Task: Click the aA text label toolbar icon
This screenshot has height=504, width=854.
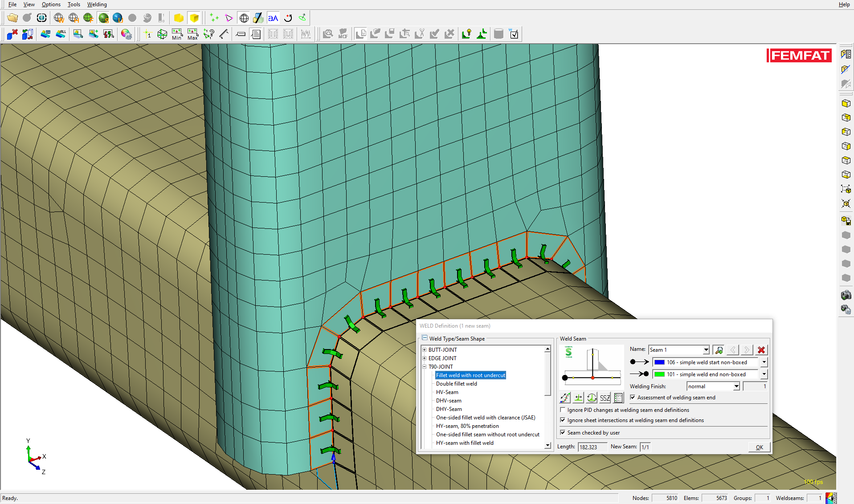Action: click(x=273, y=18)
